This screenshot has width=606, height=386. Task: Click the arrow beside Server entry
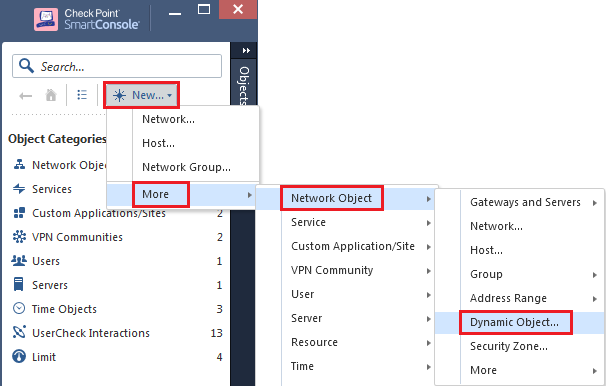click(429, 319)
